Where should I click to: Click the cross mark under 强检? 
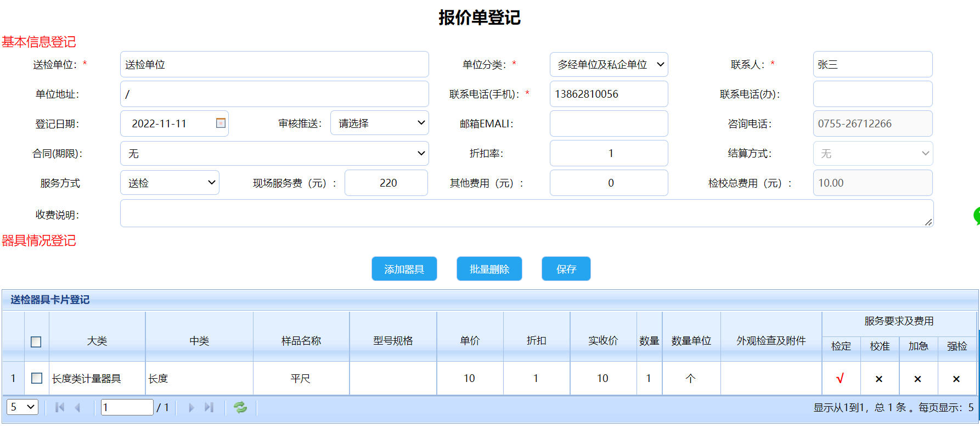click(x=956, y=379)
